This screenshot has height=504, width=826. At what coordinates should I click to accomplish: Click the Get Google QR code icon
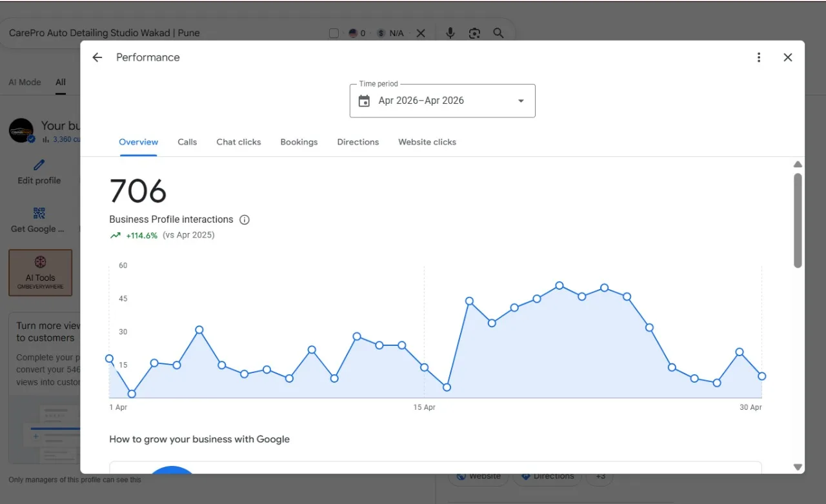pos(39,214)
